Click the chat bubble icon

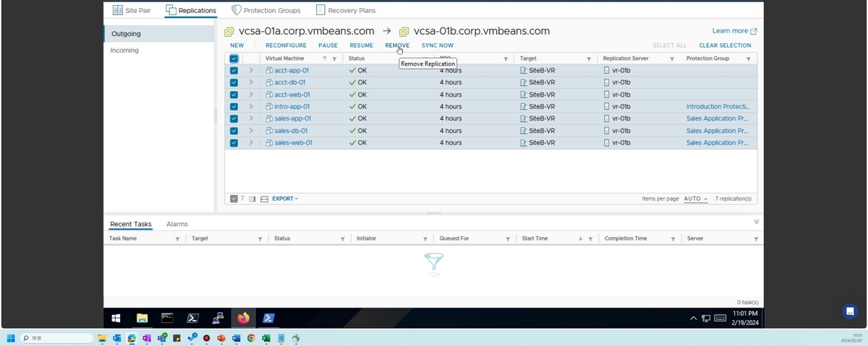(850, 311)
